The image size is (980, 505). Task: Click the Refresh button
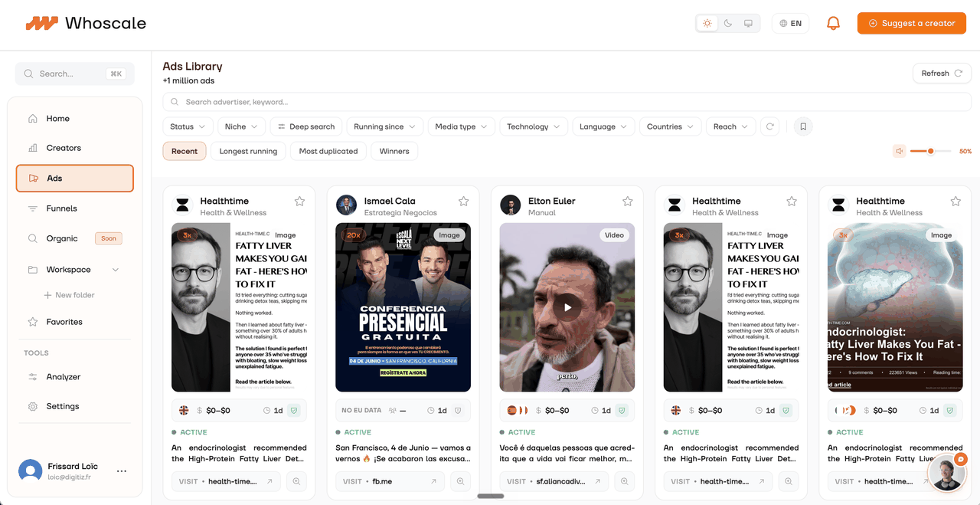[942, 74]
